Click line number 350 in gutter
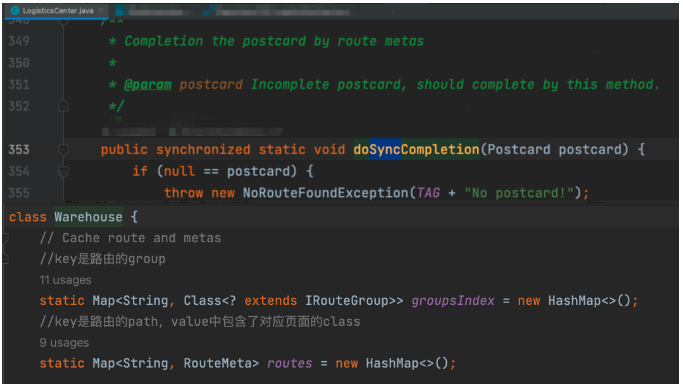 [x=19, y=63]
